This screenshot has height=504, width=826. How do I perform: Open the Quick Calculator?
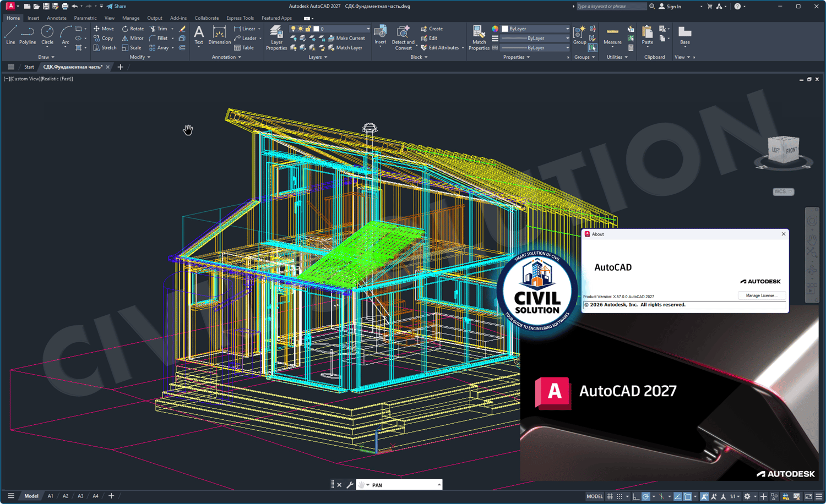[x=631, y=47]
